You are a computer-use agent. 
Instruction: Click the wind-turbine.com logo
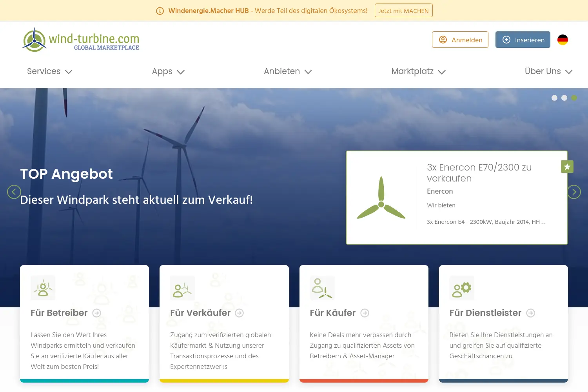[x=81, y=40]
